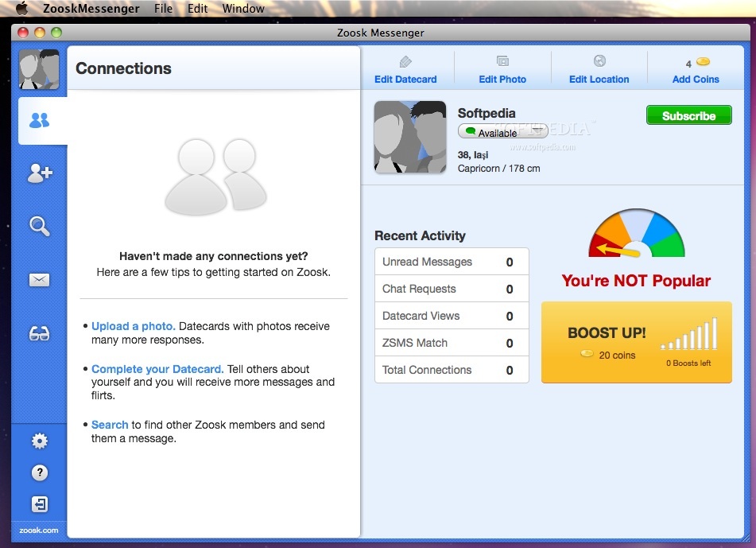
Task: Click the add connection person-plus icon
Action: click(x=40, y=173)
